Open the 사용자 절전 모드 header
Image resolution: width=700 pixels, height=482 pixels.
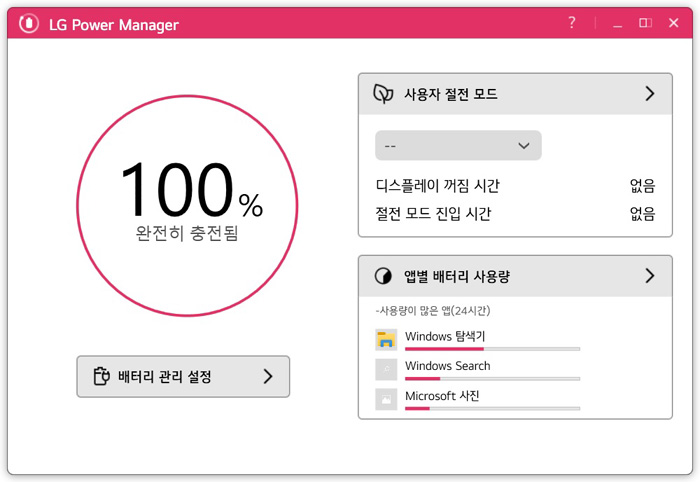tap(515, 94)
